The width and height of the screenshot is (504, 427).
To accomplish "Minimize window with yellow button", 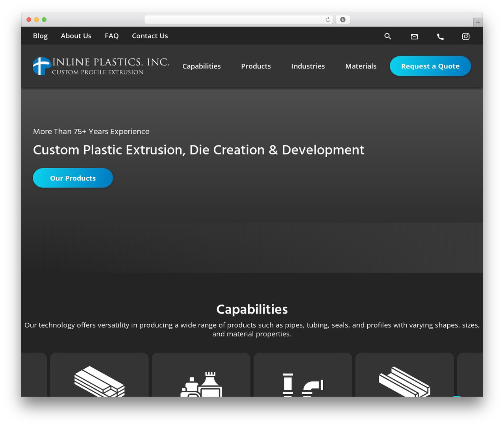I will pyautogui.click(x=37, y=20).
